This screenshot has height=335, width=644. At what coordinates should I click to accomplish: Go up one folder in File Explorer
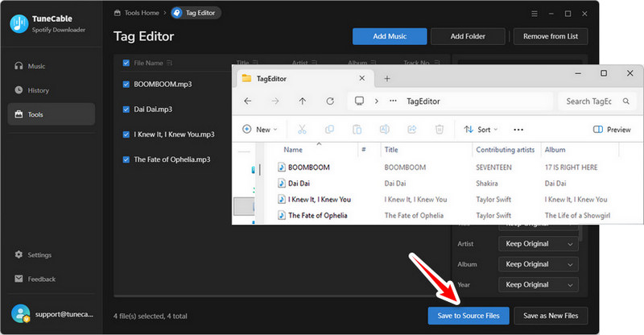(x=303, y=101)
